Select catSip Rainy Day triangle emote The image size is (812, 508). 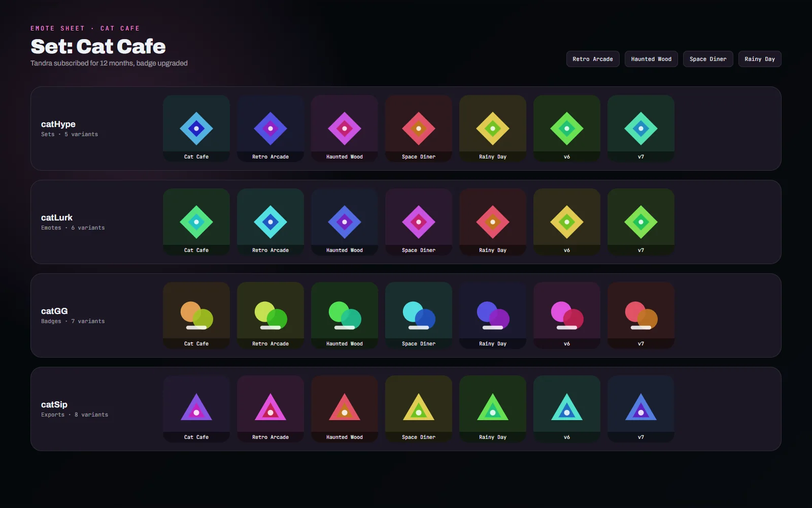pos(493,409)
